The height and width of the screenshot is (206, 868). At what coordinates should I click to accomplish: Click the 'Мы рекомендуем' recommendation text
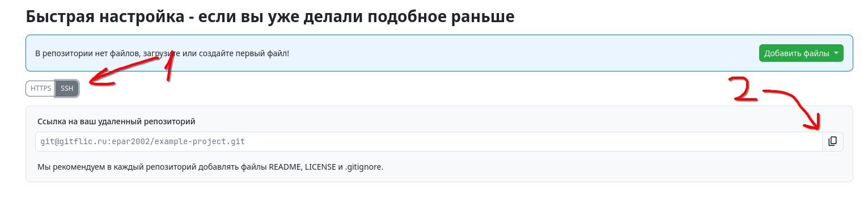coord(210,167)
